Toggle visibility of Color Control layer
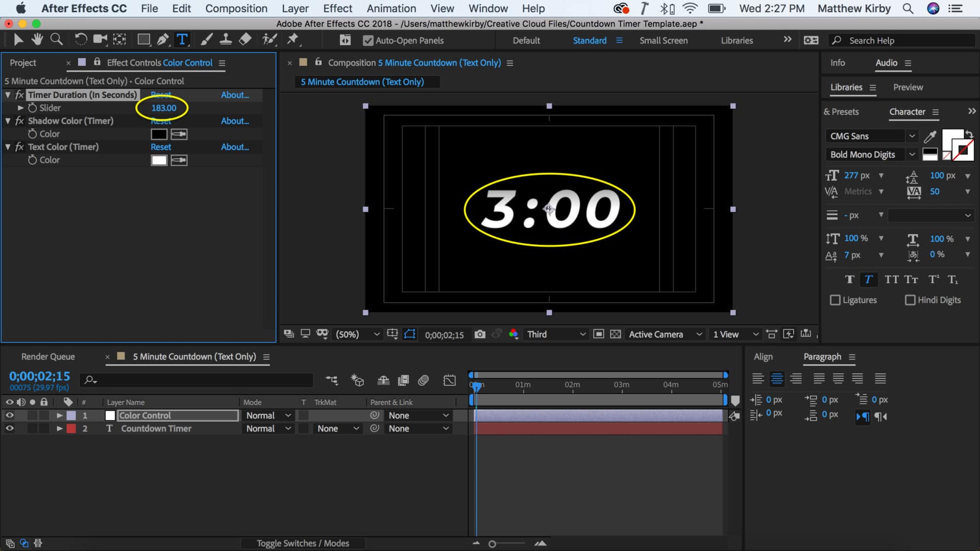This screenshot has width=980, height=551. 9,415
